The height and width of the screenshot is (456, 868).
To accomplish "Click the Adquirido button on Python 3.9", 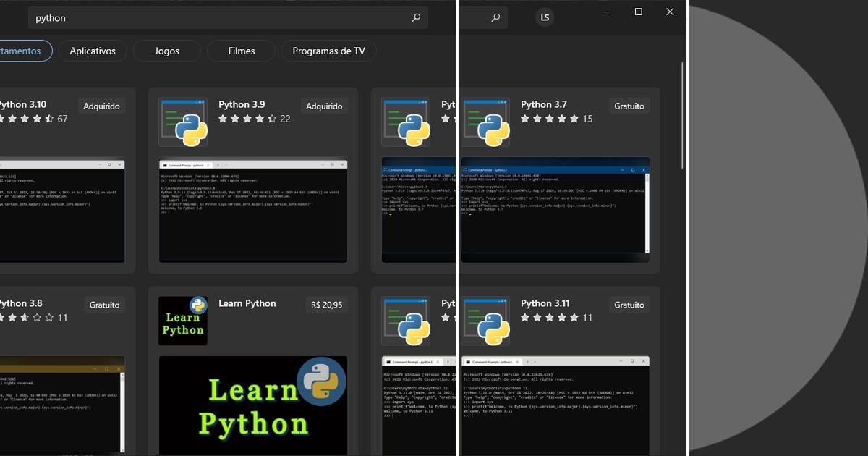I will pyautogui.click(x=324, y=106).
